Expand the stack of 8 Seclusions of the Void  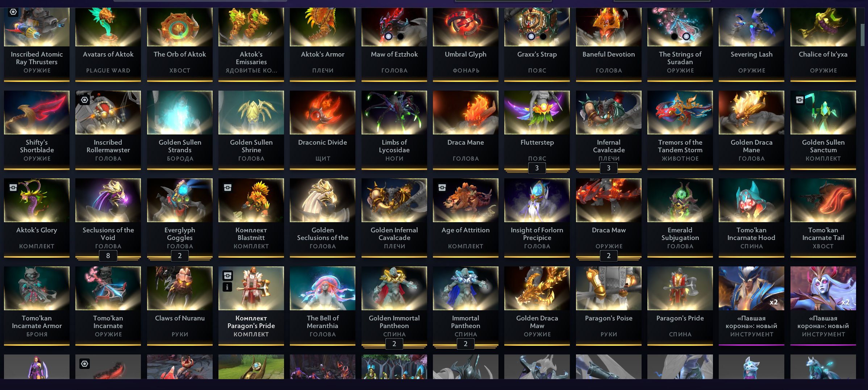pos(108,256)
